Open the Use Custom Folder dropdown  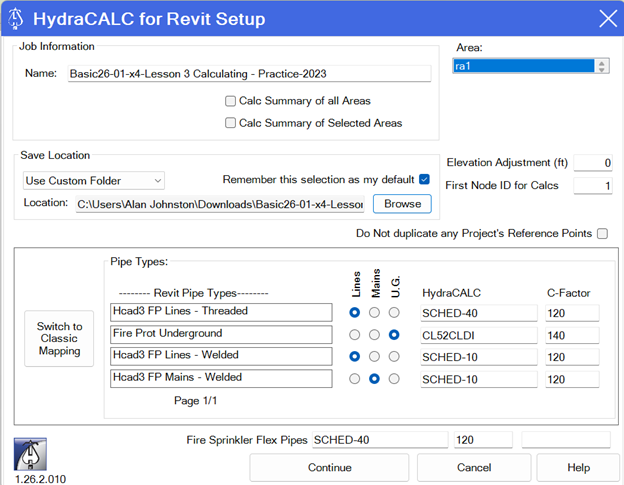94,181
